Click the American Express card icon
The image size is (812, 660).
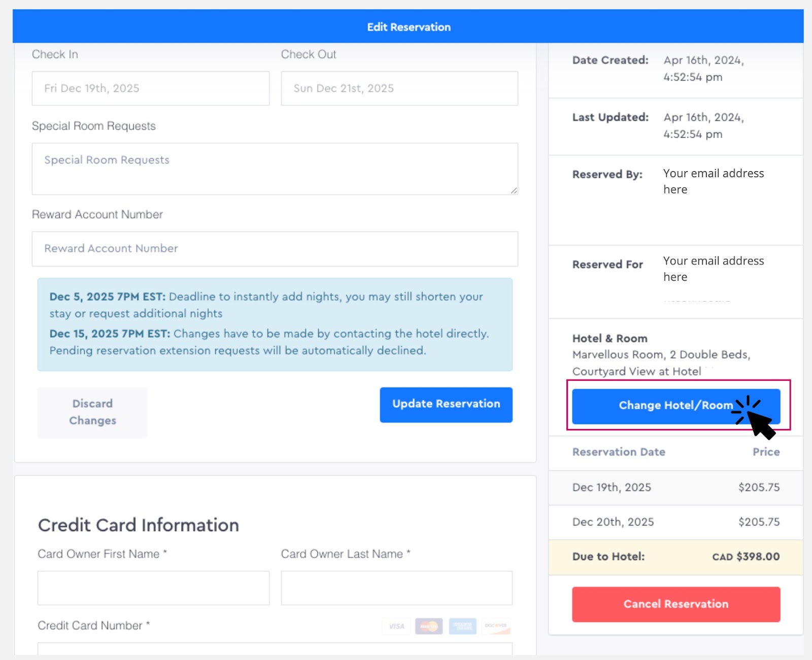[x=462, y=626]
